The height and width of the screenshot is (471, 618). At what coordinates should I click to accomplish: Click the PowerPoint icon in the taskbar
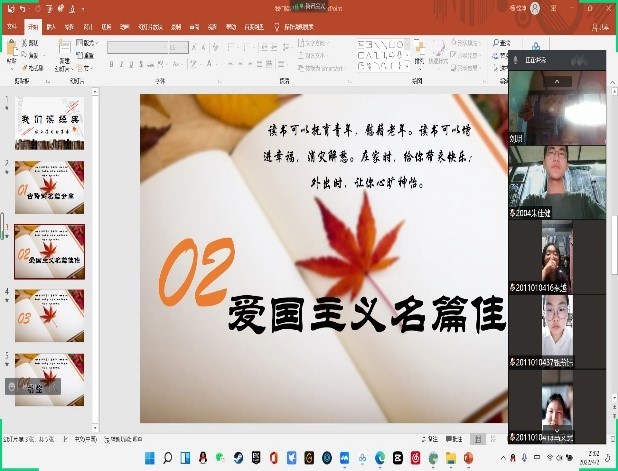click(467, 458)
